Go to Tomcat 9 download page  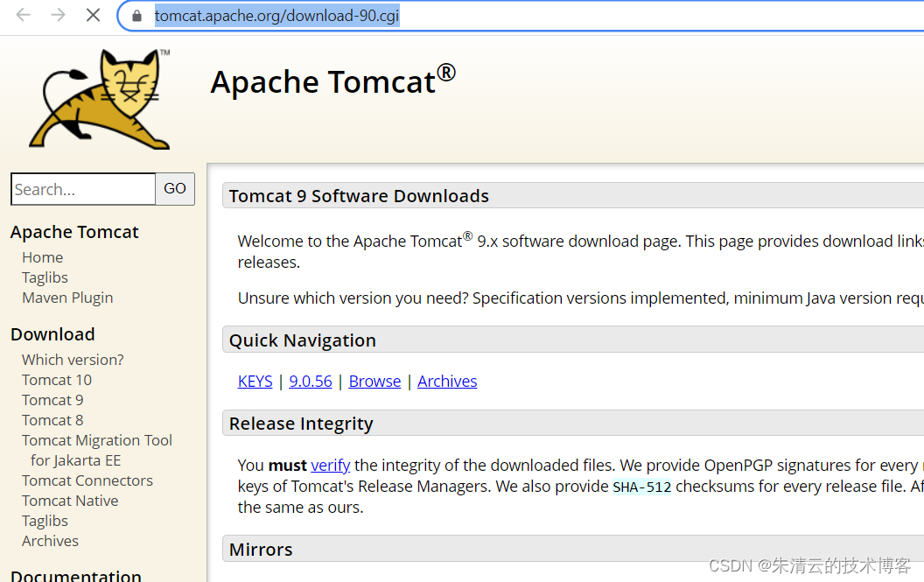click(x=52, y=400)
